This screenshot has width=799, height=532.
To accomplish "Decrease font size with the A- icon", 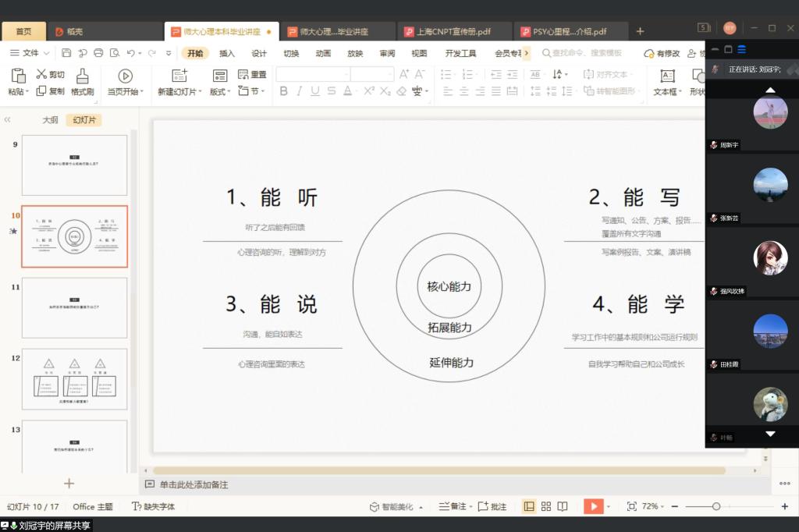I will click(419, 74).
